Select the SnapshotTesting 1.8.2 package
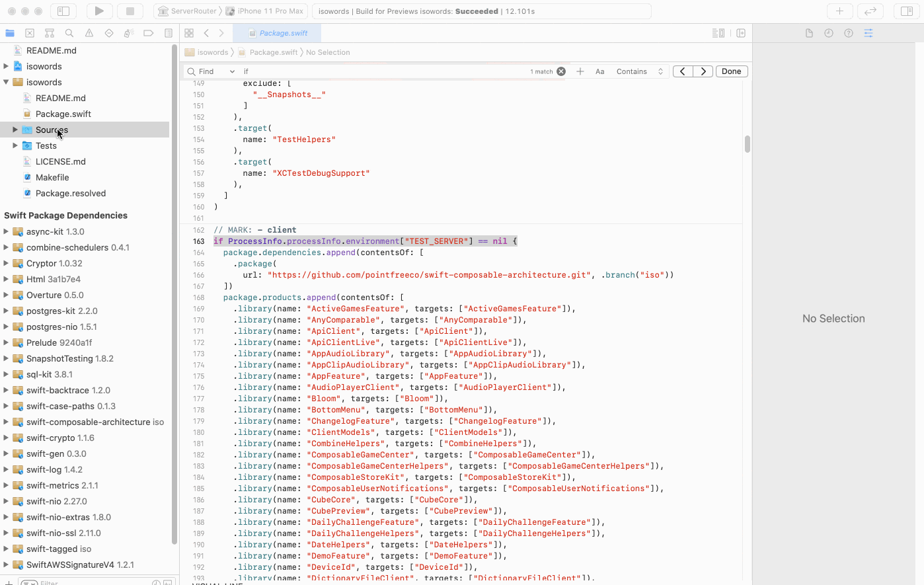 click(x=70, y=358)
